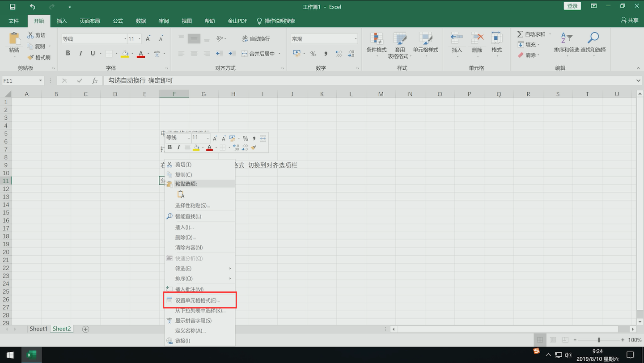644x363 pixels.
Task: Toggle Wrap Text (自动换行)
Action: [256, 39]
